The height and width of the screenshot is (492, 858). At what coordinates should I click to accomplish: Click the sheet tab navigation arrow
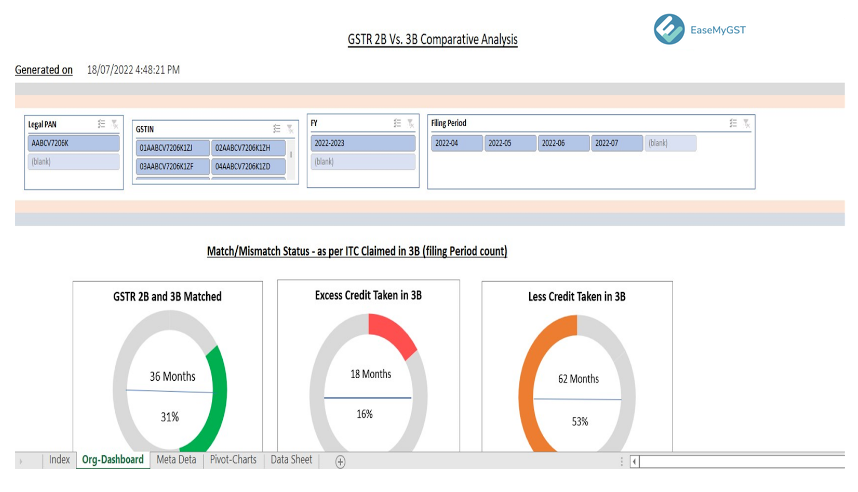click(21, 461)
